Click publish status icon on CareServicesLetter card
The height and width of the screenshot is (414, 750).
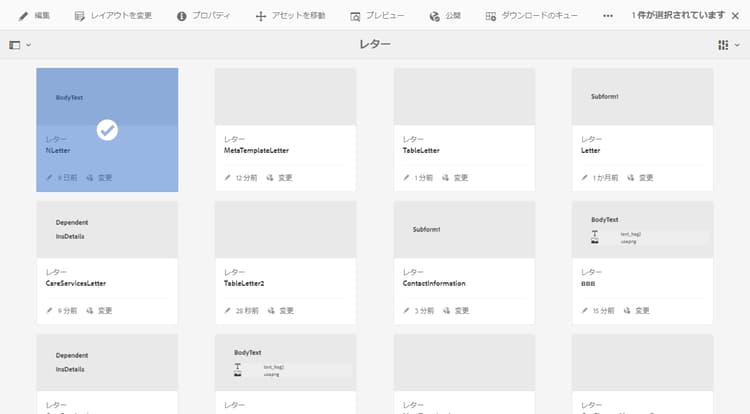[x=89, y=310]
